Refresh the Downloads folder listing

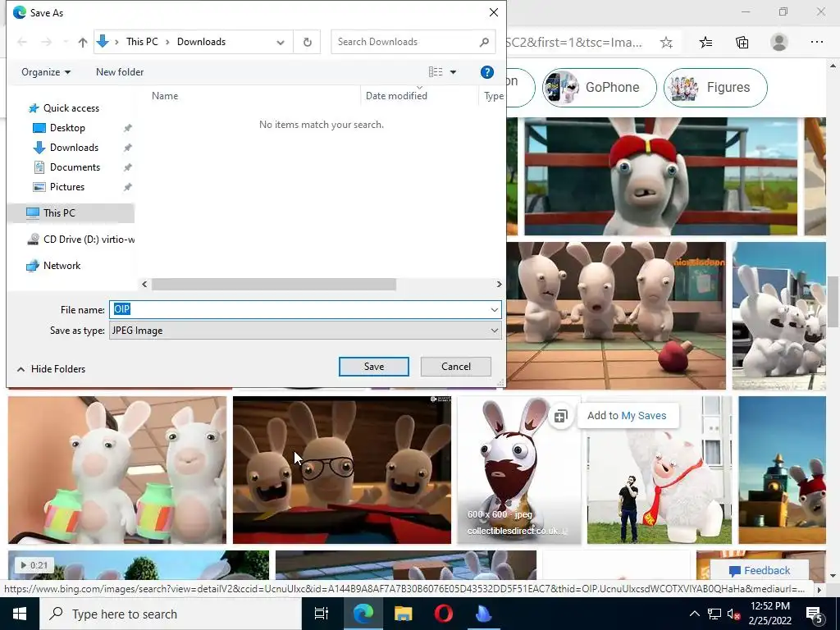[307, 42]
